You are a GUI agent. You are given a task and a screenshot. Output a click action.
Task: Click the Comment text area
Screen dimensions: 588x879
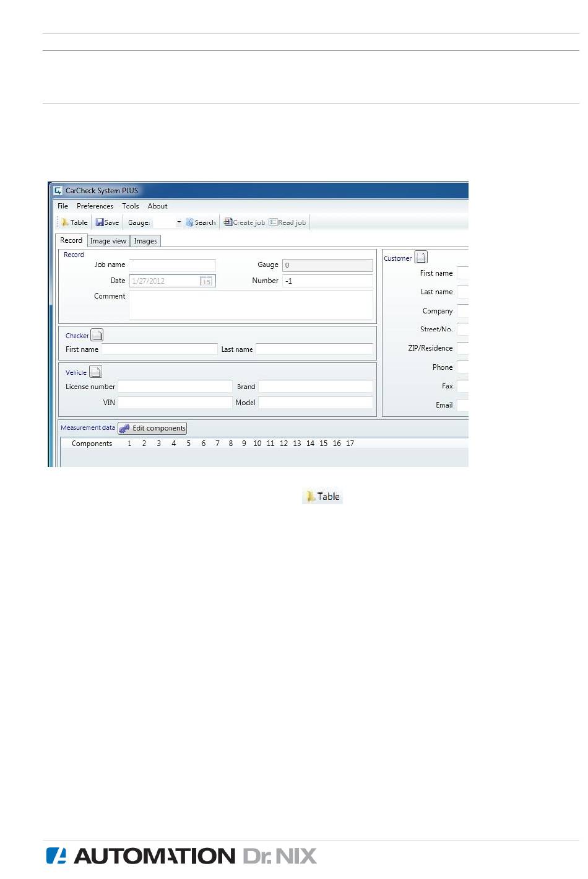point(251,305)
